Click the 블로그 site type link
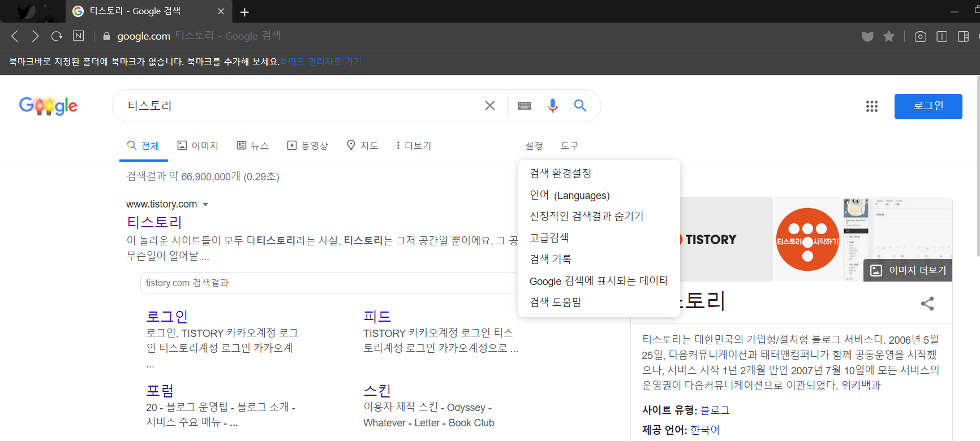The height and width of the screenshot is (441, 980). click(x=715, y=410)
